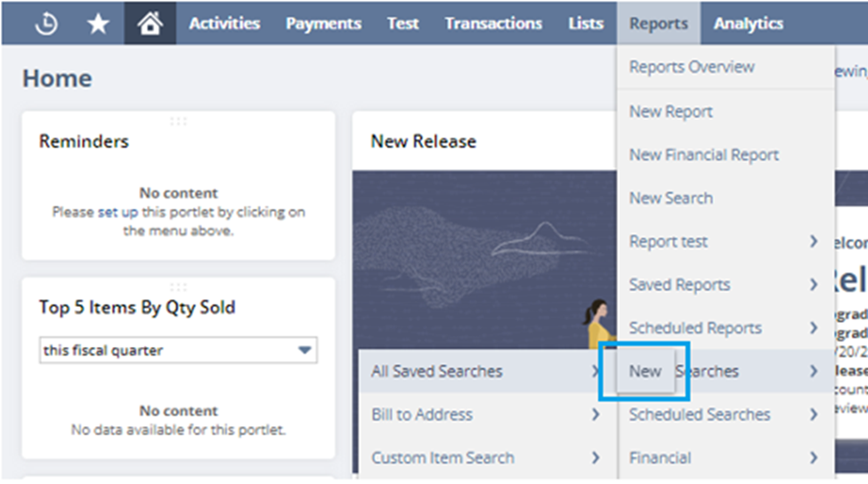868x484 pixels.
Task: Expand the Scheduled Reports submenu arrow
Action: [x=813, y=327]
